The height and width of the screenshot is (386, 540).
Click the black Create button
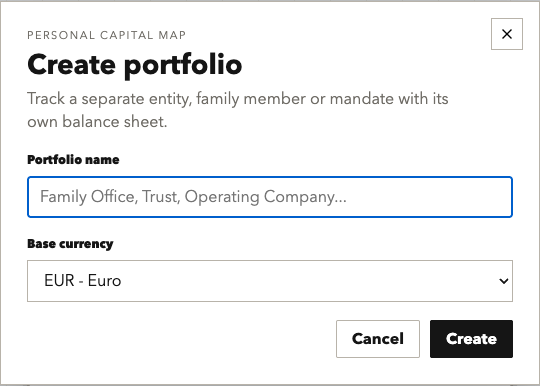coord(471,339)
